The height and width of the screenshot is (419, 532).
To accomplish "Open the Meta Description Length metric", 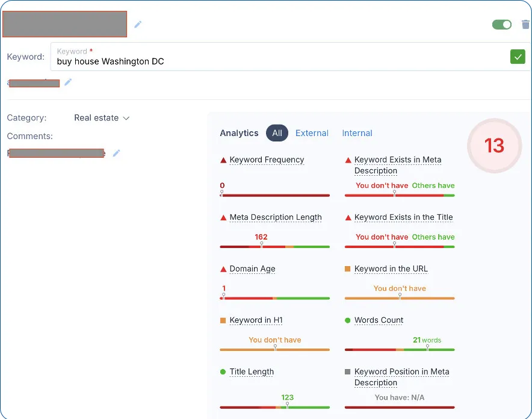I will pyautogui.click(x=276, y=217).
